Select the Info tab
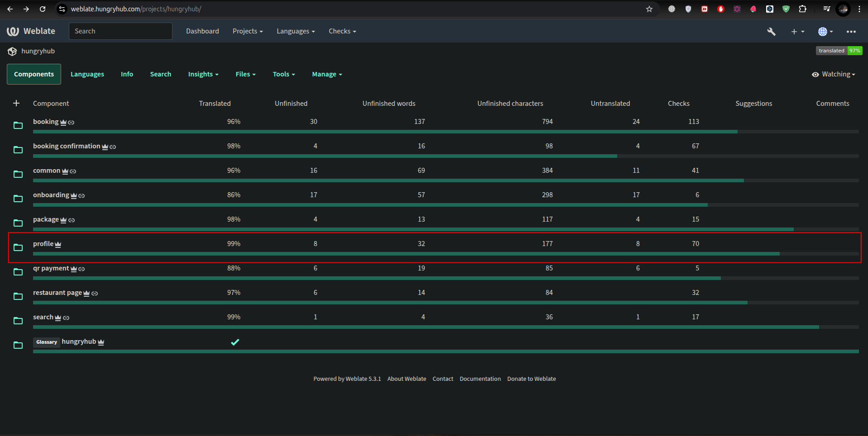Screen dimensions: 868x436 click(x=127, y=74)
